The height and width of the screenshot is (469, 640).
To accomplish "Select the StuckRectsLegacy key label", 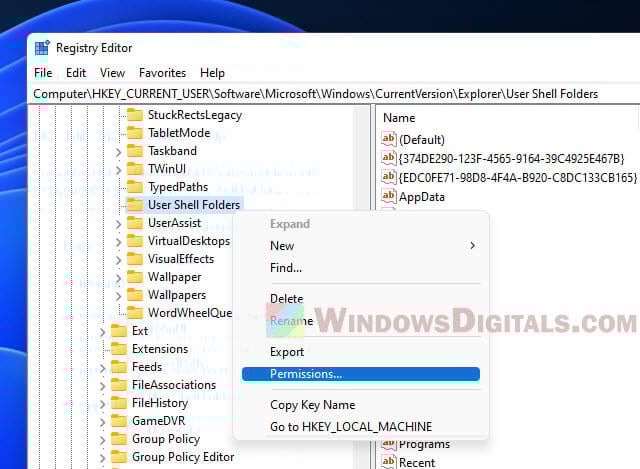I will (195, 115).
